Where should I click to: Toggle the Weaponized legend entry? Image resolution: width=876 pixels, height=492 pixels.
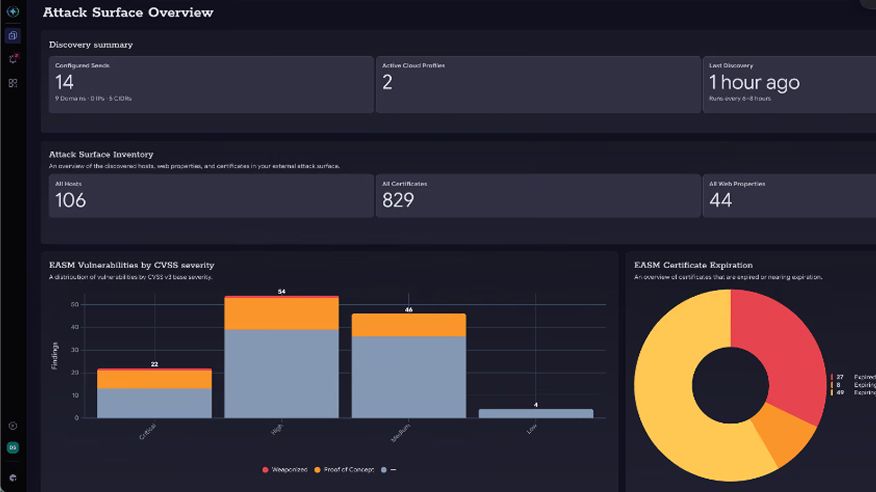click(x=284, y=470)
